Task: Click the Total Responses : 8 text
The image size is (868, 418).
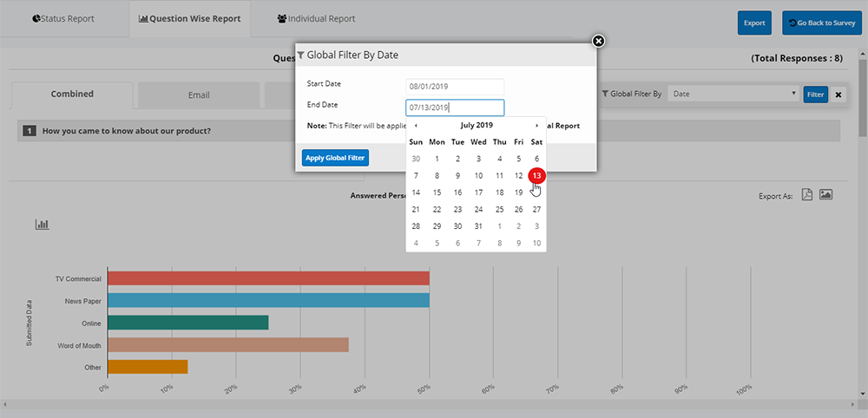Action: (797, 58)
